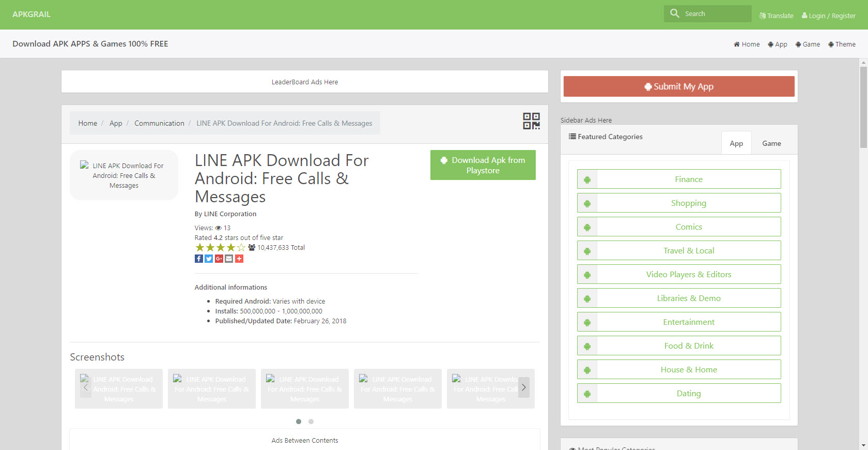Click the Android icon beside Video Players & Editors

click(587, 275)
